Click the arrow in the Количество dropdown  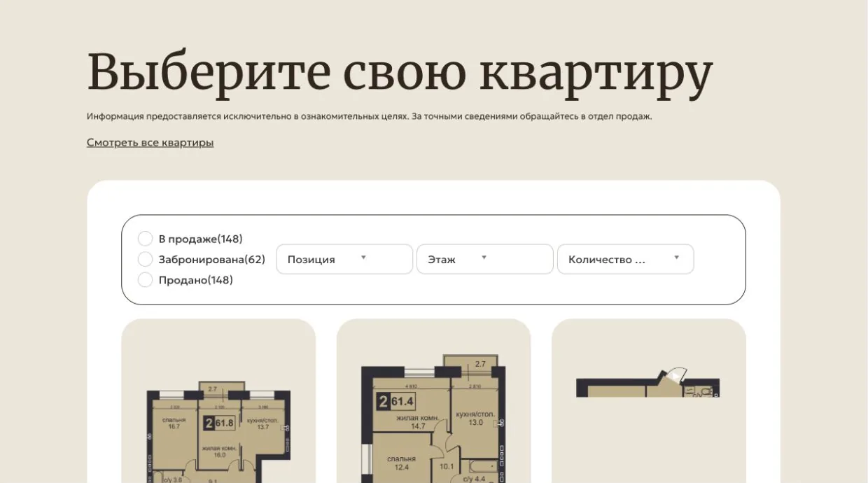click(676, 258)
